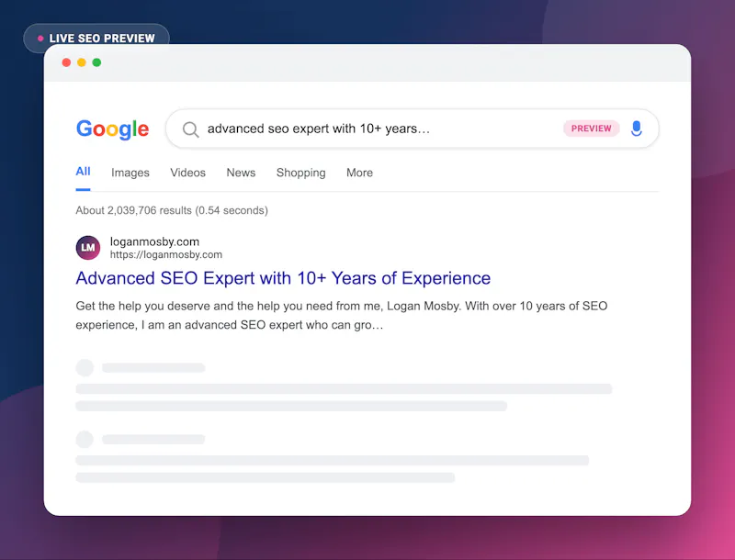Select the All results tab
This screenshot has width=735, height=560.
coord(83,172)
